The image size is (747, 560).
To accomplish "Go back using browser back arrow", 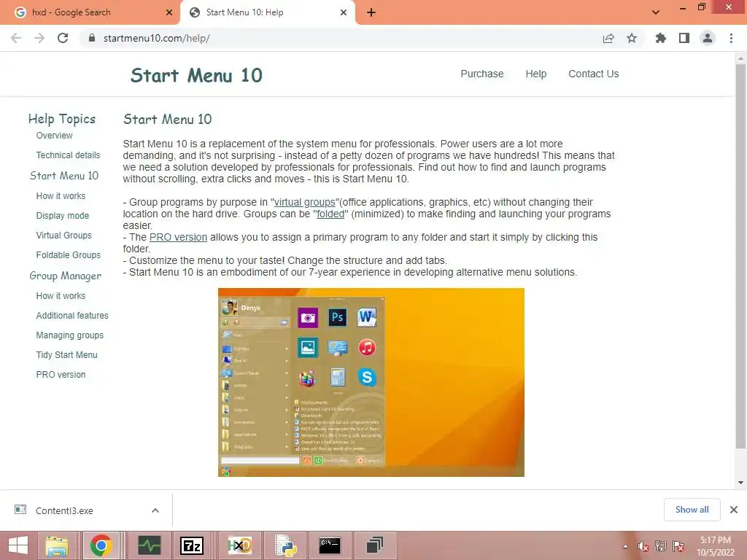I will [16, 38].
